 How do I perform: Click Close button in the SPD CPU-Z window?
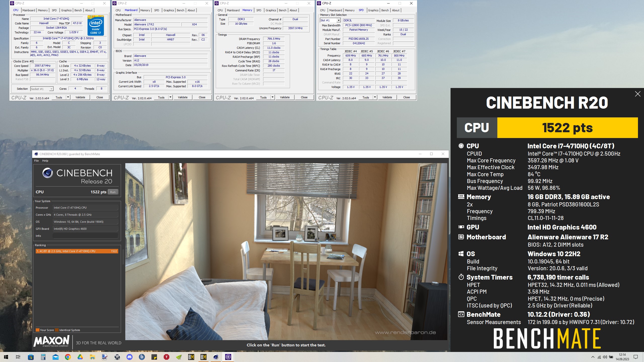coord(407,97)
